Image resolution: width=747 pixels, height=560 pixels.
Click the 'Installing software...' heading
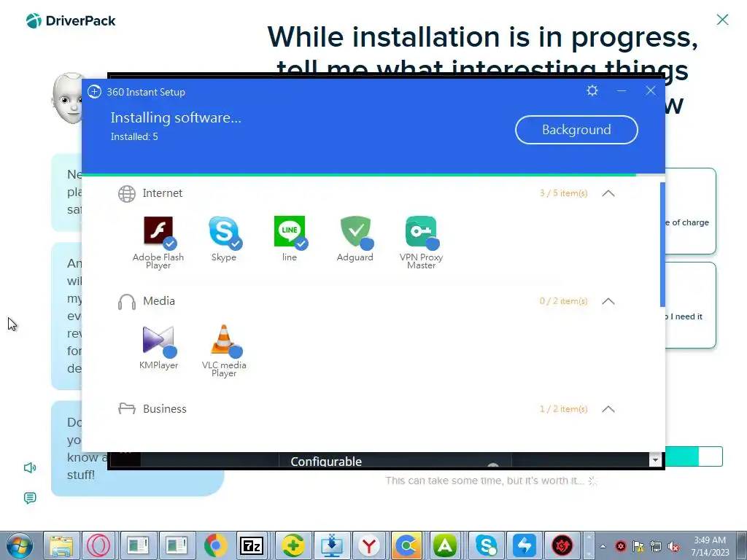coord(176,117)
